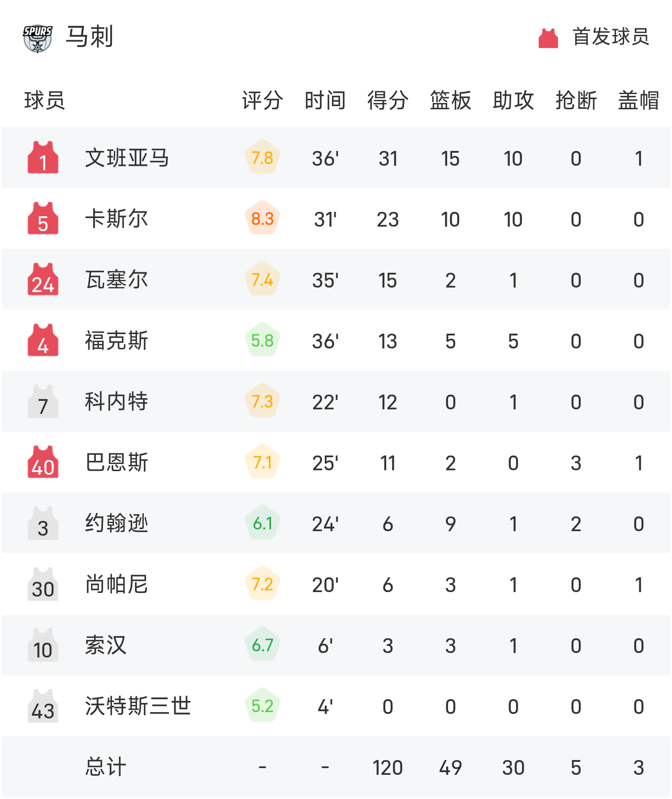Screen dimensions: 672x799
Task: Select player name 沃特斯三世
Action: [138, 706]
